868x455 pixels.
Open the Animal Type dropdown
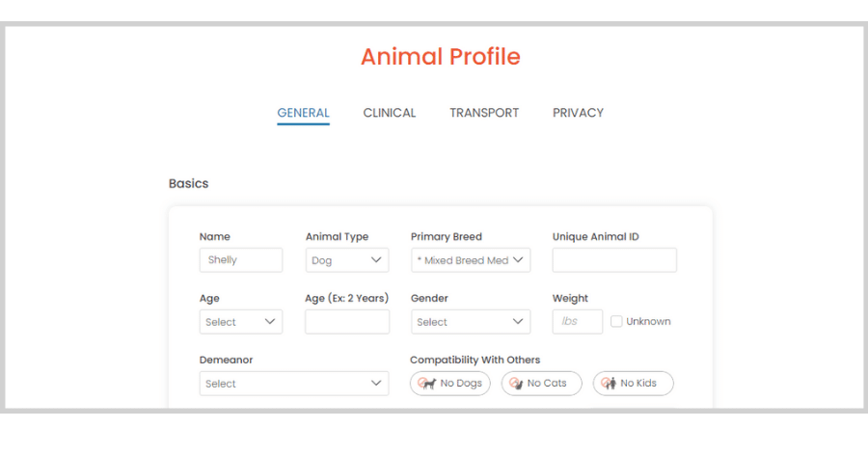tap(347, 260)
